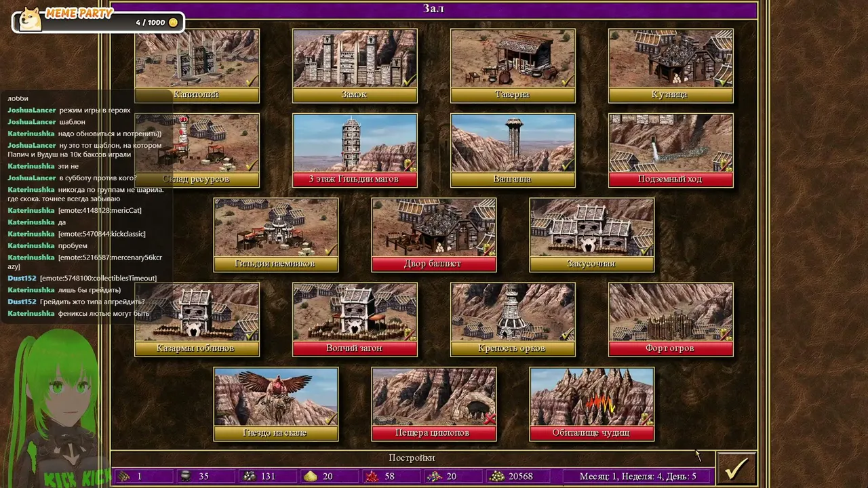Click the gold 'Таверна' name label

[x=513, y=95]
